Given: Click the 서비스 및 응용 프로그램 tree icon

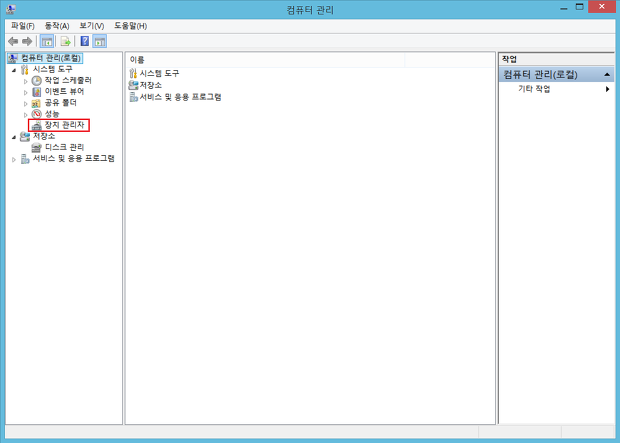Looking at the screenshot, I should 25,159.
